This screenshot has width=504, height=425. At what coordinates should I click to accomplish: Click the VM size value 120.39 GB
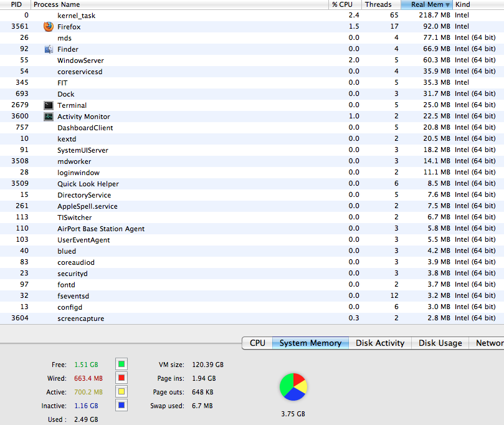point(207,365)
